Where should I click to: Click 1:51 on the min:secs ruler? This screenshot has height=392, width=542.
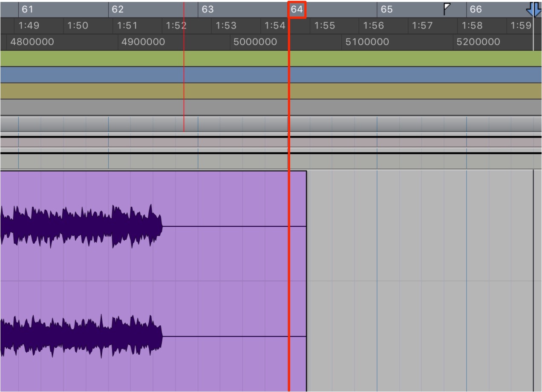127,26
